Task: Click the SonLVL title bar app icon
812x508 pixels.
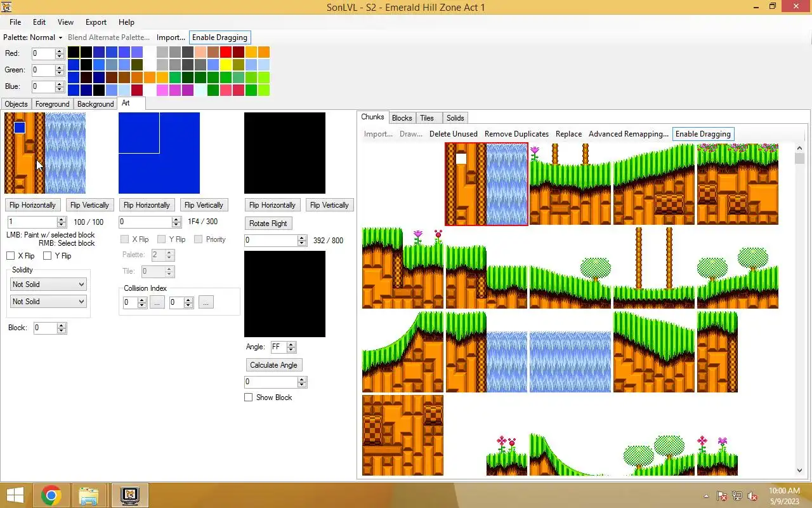Action: point(7,7)
